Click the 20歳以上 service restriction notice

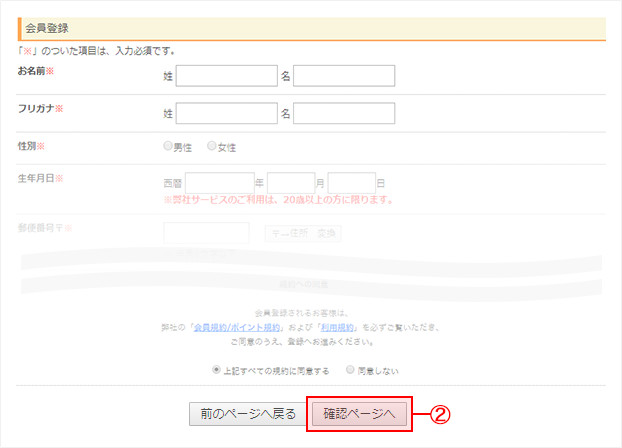pyautogui.click(x=278, y=200)
